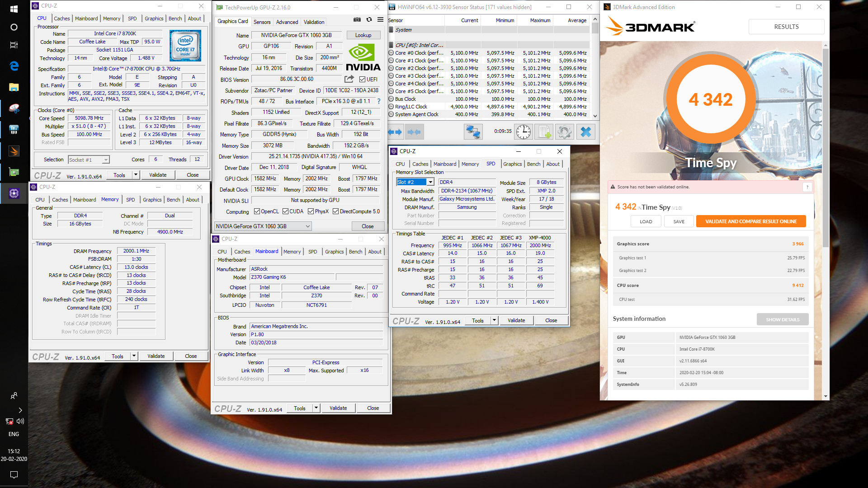This screenshot has height=488, width=868.
Task: Click the question mark help icon in 3DMark
Action: click(807, 187)
